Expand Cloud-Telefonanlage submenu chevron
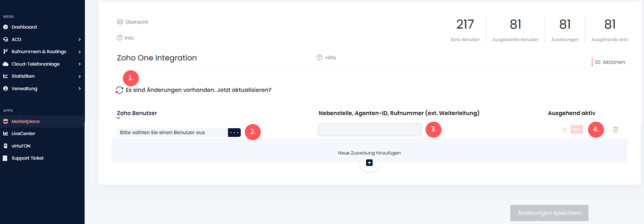 point(80,64)
